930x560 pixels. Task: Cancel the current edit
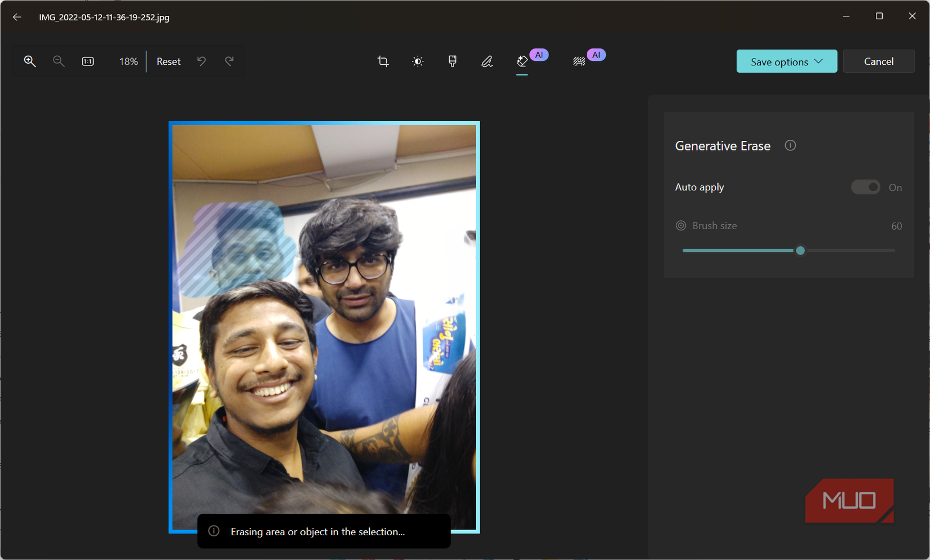[x=879, y=61]
